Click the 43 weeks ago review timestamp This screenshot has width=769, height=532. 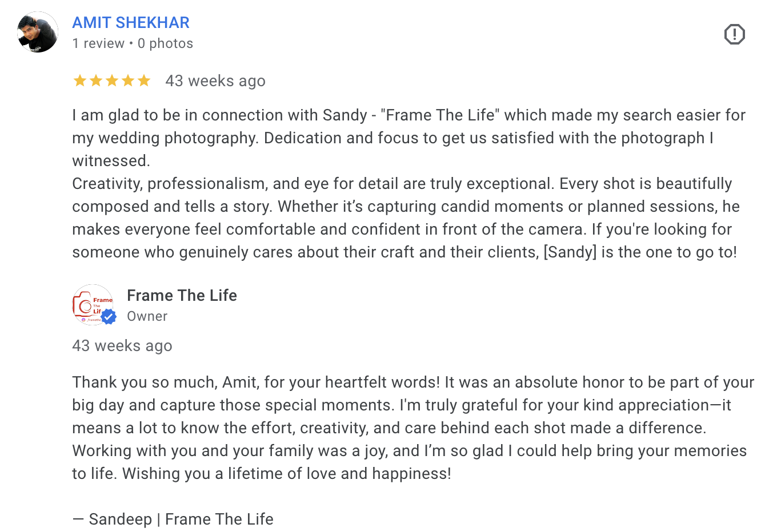(x=215, y=80)
